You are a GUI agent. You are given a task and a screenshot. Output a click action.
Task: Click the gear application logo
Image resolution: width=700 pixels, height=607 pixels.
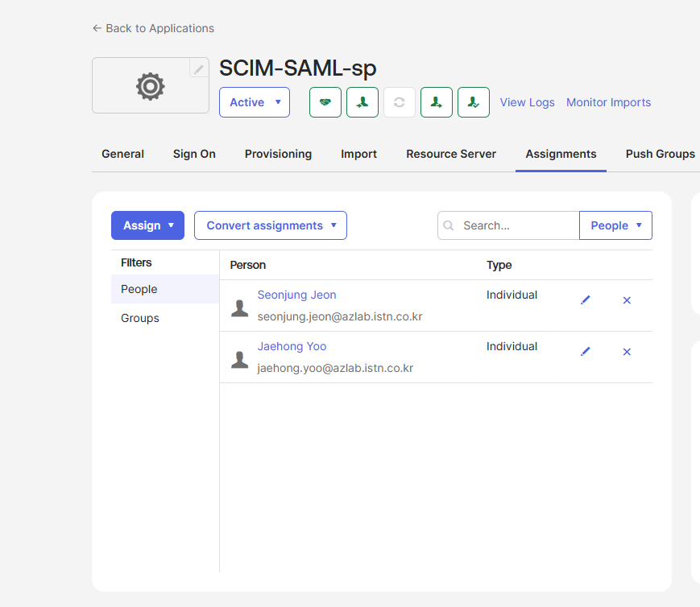151,85
